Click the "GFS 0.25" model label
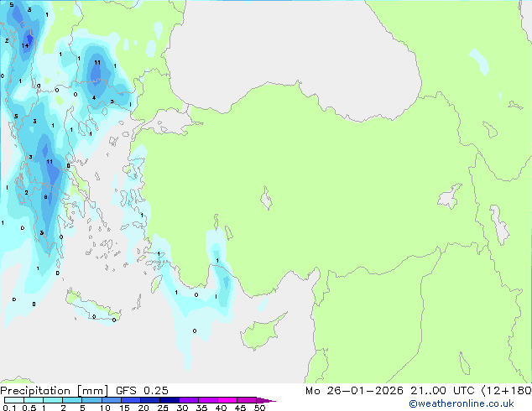The height and width of the screenshot is (411, 532). [142, 391]
